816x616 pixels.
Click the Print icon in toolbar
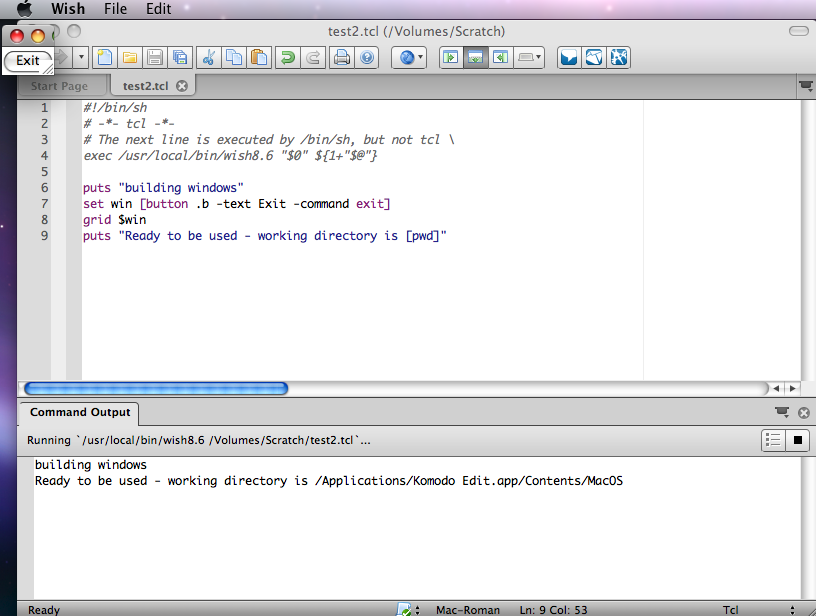click(341, 58)
